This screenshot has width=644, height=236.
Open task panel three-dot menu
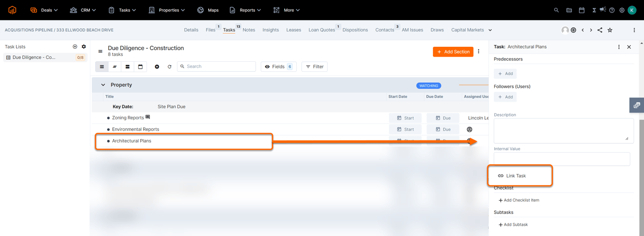pos(619,47)
